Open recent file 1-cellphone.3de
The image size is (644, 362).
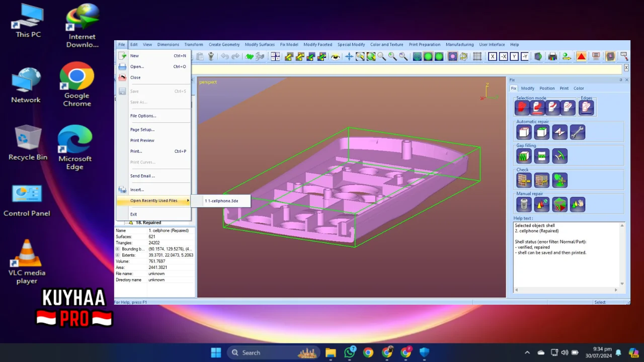pos(220,201)
